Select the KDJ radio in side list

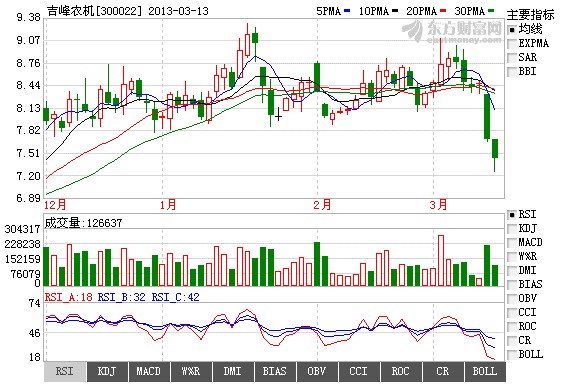tap(512, 229)
